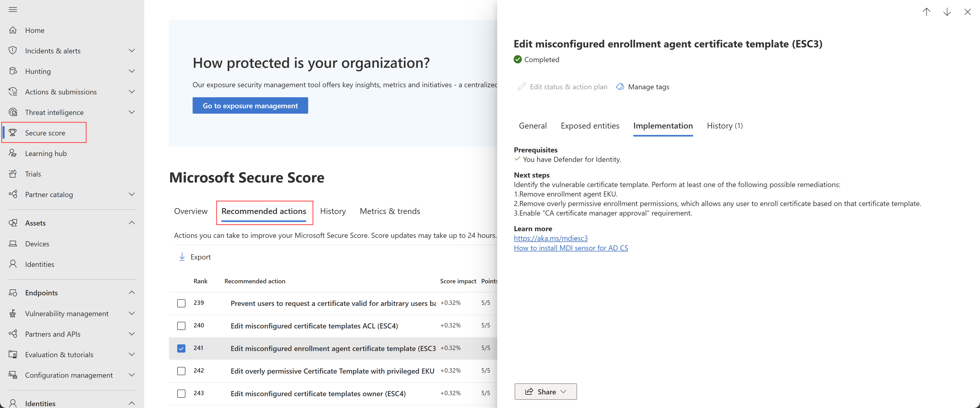Click the Export button label
This screenshot has height=408, width=980.
(x=201, y=257)
